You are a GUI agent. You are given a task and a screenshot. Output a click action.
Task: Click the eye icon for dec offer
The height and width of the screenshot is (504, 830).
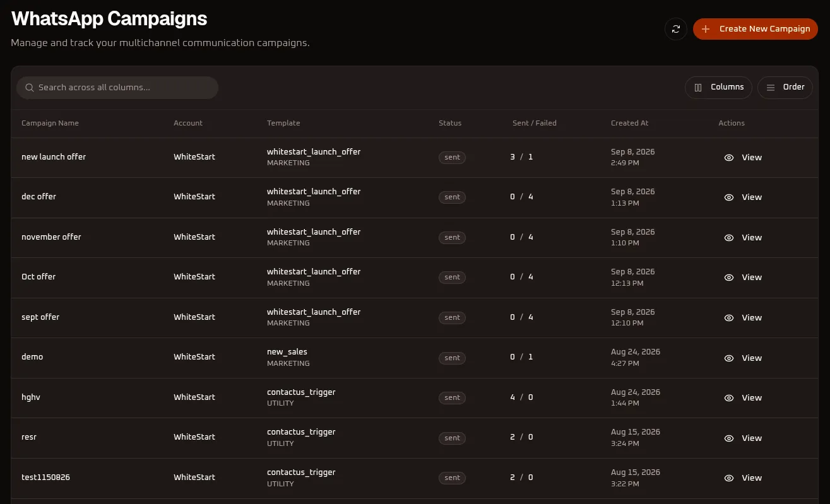[729, 197]
